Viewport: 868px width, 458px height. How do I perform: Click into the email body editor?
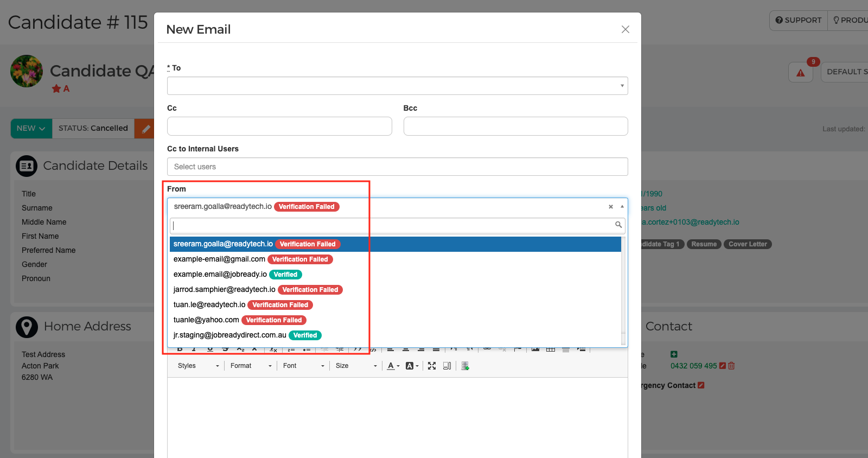pos(398,418)
